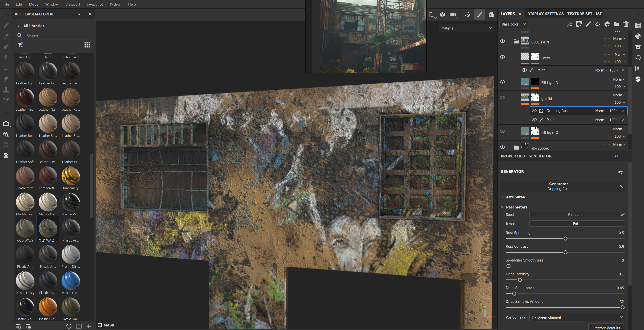Hide the Dripping Rust generator effect

(534, 111)
